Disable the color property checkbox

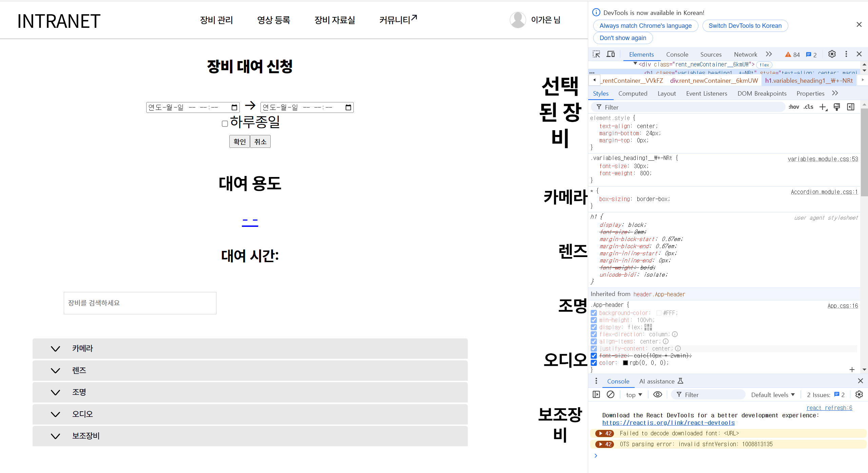[594, 363]
